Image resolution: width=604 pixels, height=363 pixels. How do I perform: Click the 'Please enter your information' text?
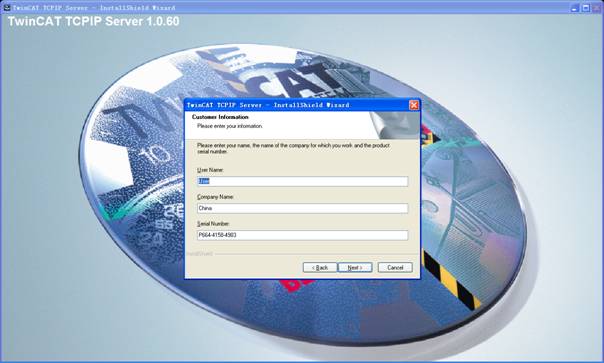point(230,126)
